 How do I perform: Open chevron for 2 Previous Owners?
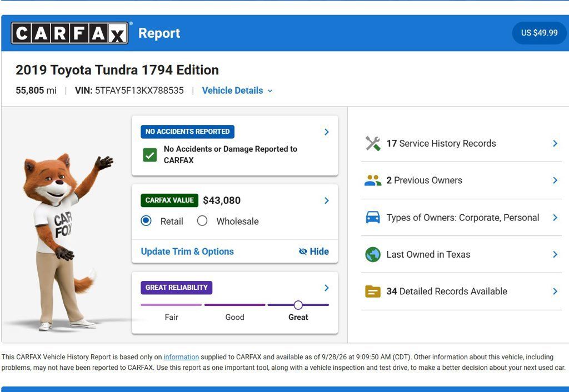(x=555, y=180)
